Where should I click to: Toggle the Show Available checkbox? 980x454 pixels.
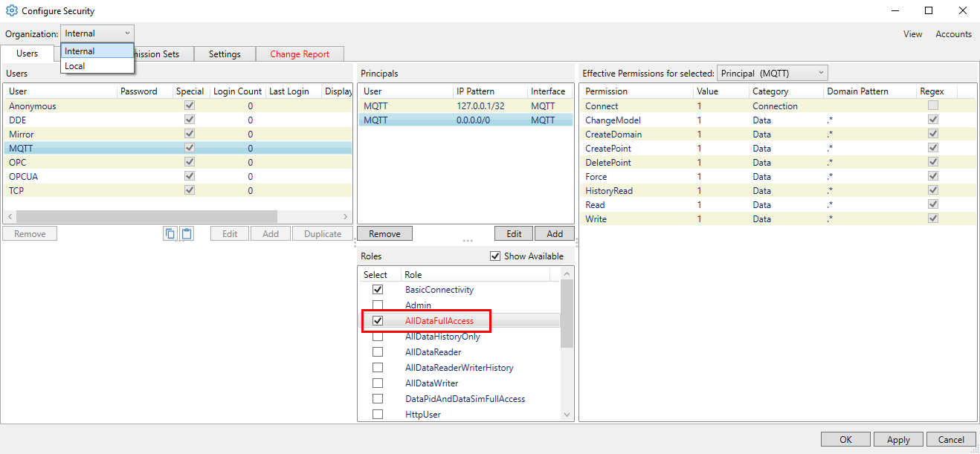coord(495,256)
